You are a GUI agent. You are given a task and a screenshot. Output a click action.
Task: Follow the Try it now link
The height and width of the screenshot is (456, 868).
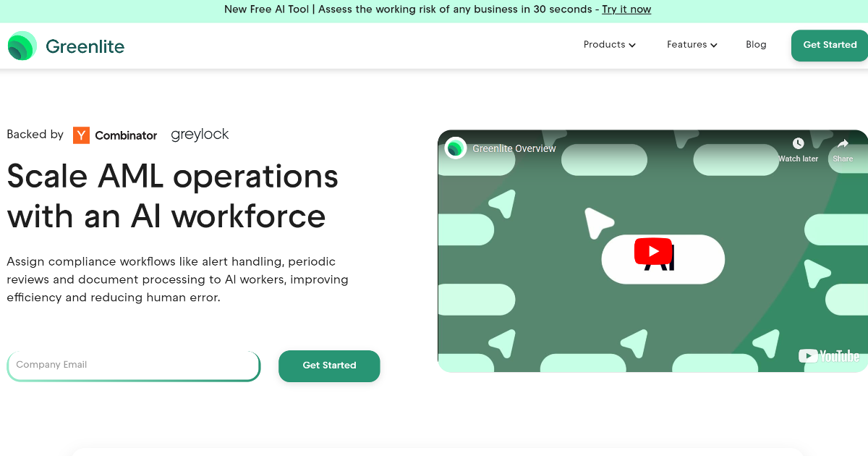tap(626, 9)
